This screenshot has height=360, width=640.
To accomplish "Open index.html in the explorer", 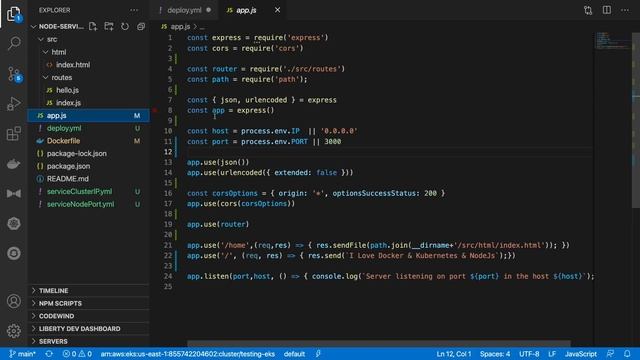I will coord(73,64).
